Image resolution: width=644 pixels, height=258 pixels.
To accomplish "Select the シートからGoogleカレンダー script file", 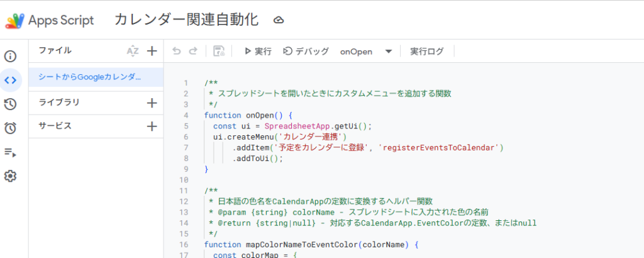I will point(90,77).
